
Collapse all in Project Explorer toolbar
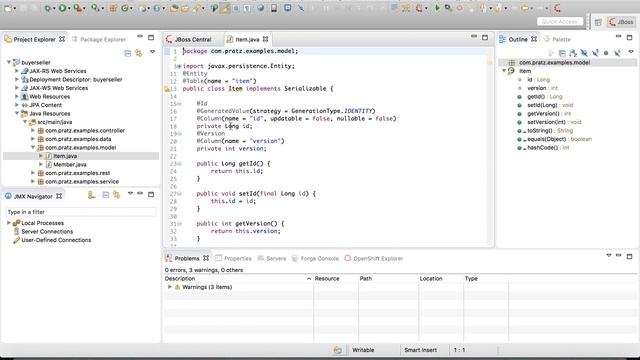click(x=128, y=53)
